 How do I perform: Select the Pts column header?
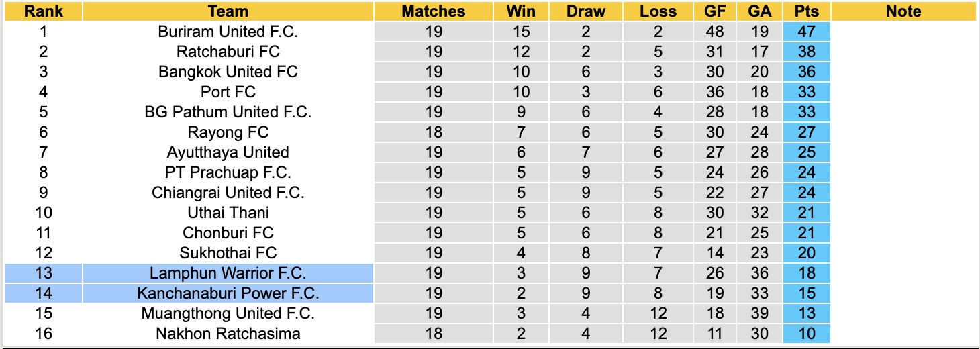click(806, 11)
